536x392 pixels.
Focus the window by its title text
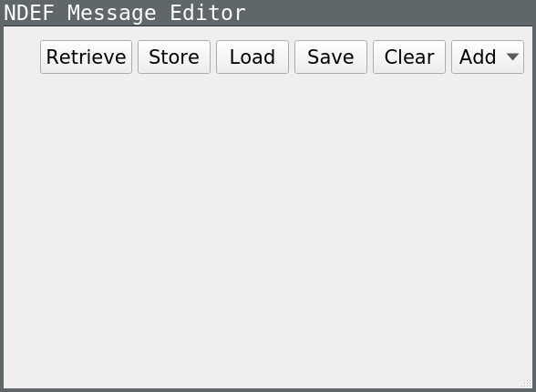(x=125, y=13)
